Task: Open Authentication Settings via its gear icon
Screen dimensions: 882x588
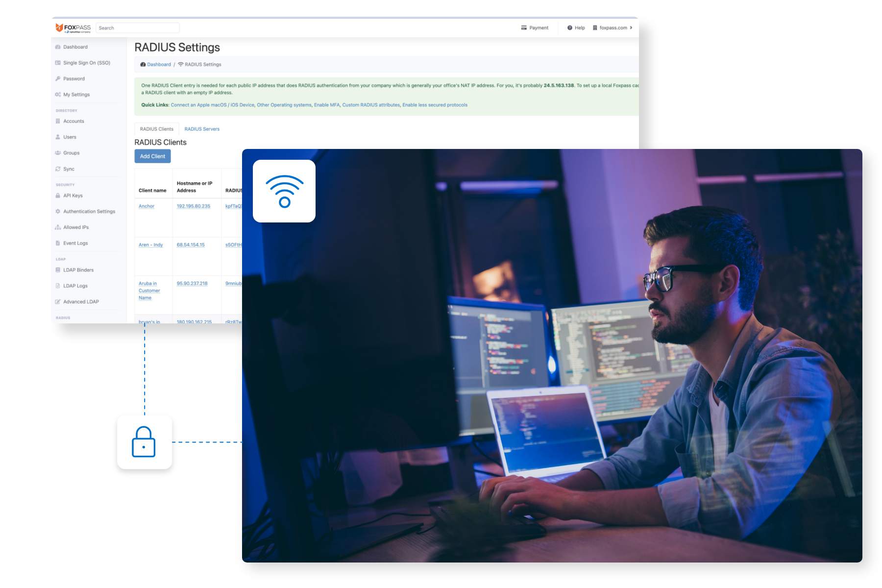Action: [x=57, y=211]
